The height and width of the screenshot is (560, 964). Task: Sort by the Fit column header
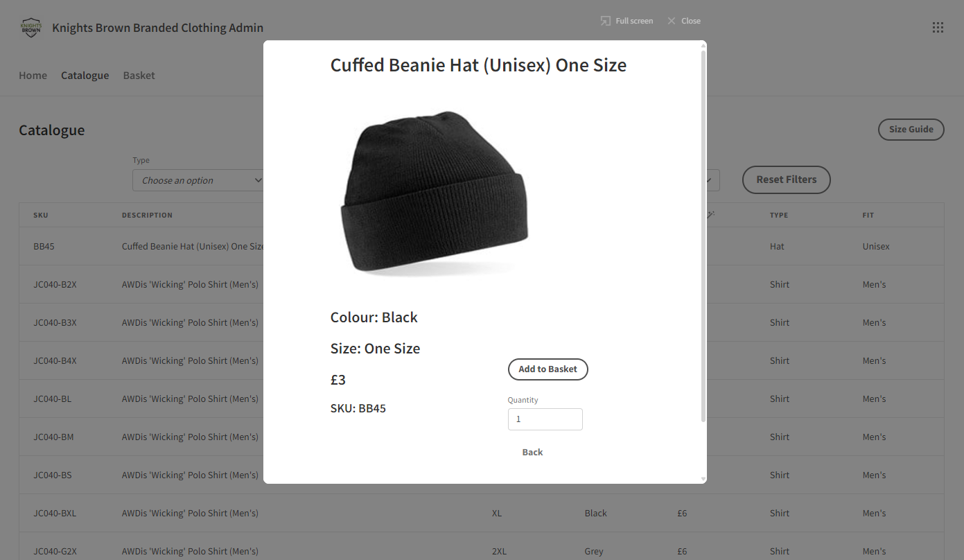(868, 215)
